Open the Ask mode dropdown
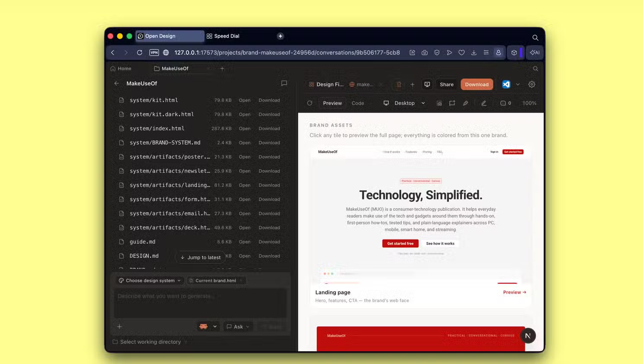 click(x=238, y=326)
